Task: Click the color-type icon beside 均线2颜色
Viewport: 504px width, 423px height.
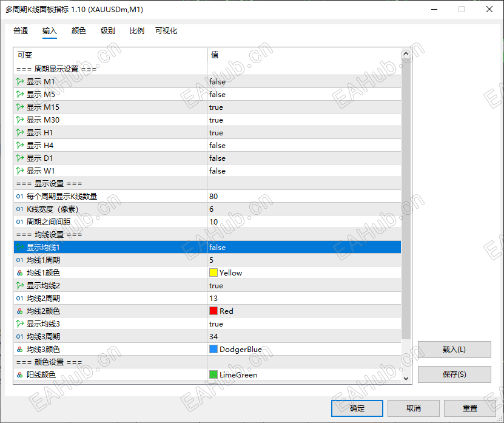Action: [x=19, y=311]
